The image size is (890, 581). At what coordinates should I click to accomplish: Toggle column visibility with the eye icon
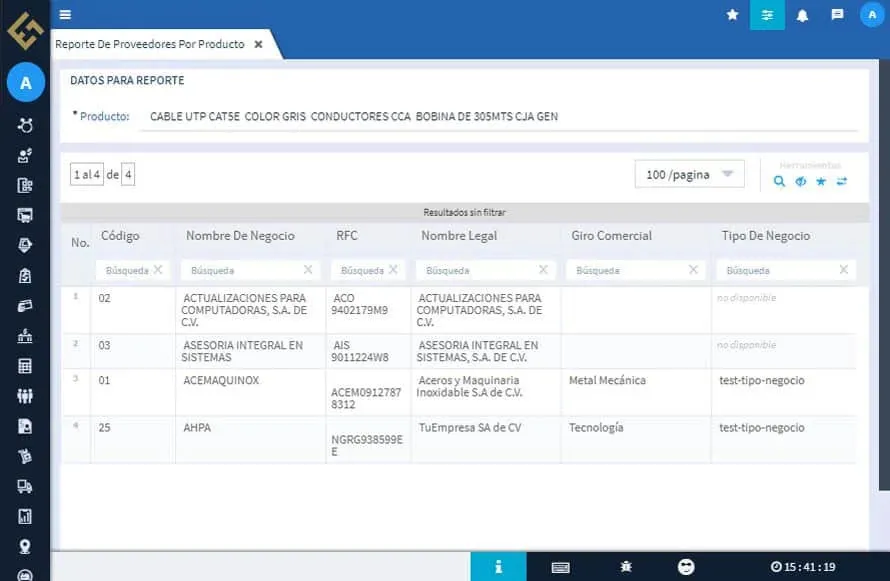click(x=801, y=181)
